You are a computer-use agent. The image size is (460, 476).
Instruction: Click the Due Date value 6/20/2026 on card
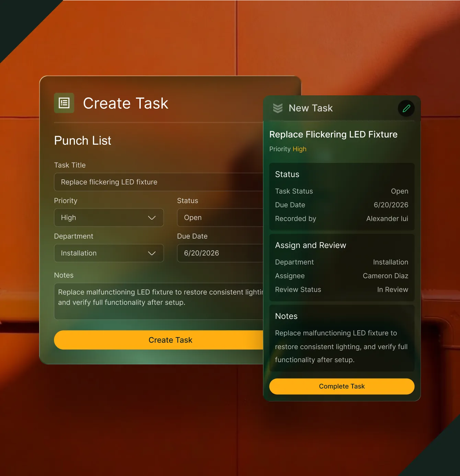click(391, 205)
